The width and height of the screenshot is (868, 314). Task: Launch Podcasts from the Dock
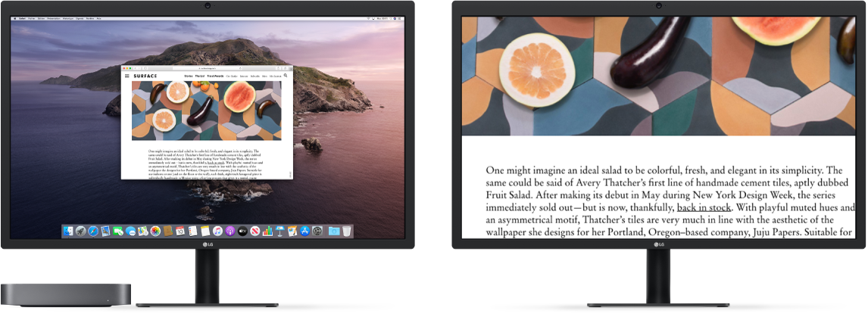tap(229, 231)
